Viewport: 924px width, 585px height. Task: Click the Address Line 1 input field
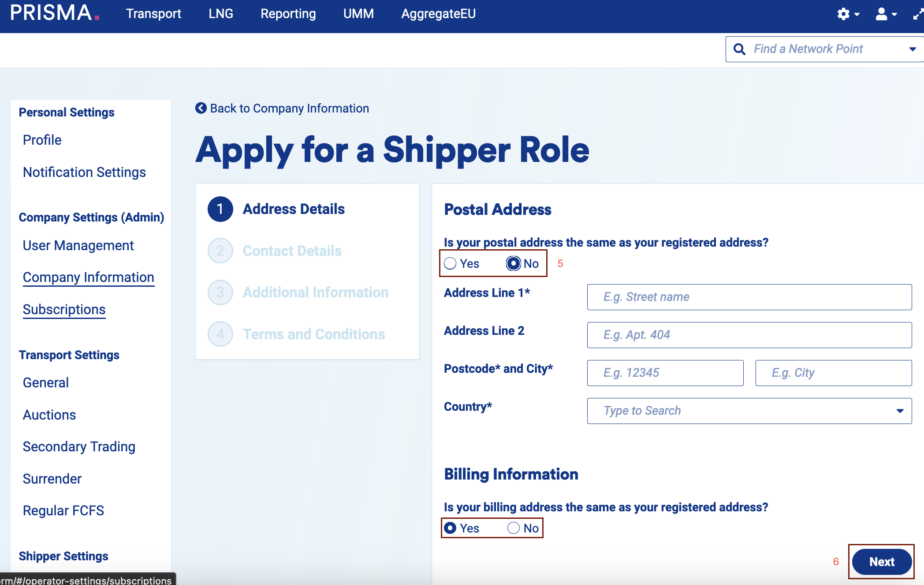749,297
